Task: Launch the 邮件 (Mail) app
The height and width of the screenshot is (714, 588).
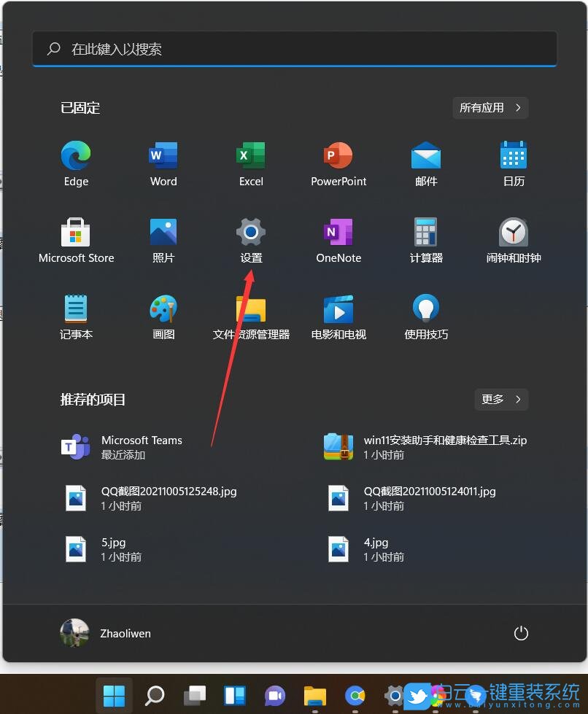Action: tap(425, 155)
